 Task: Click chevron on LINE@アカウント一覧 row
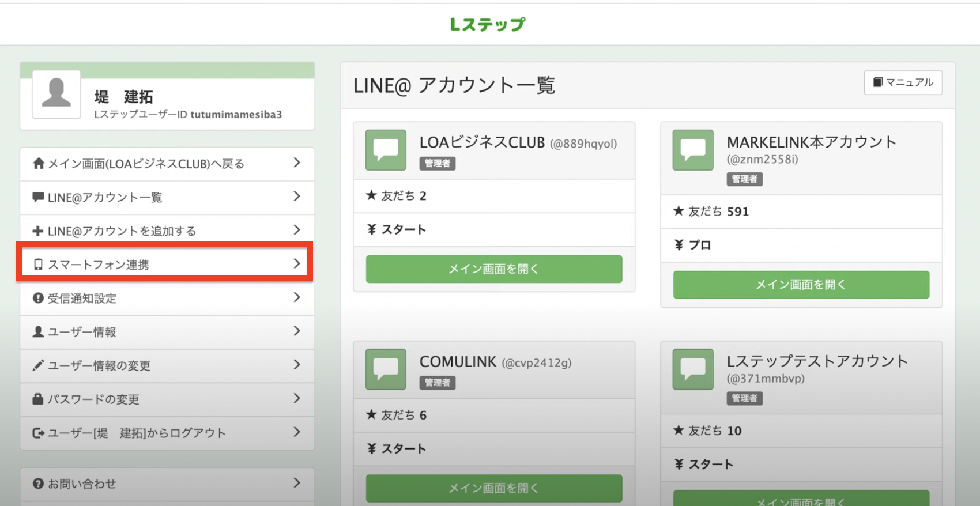[297, 196]
